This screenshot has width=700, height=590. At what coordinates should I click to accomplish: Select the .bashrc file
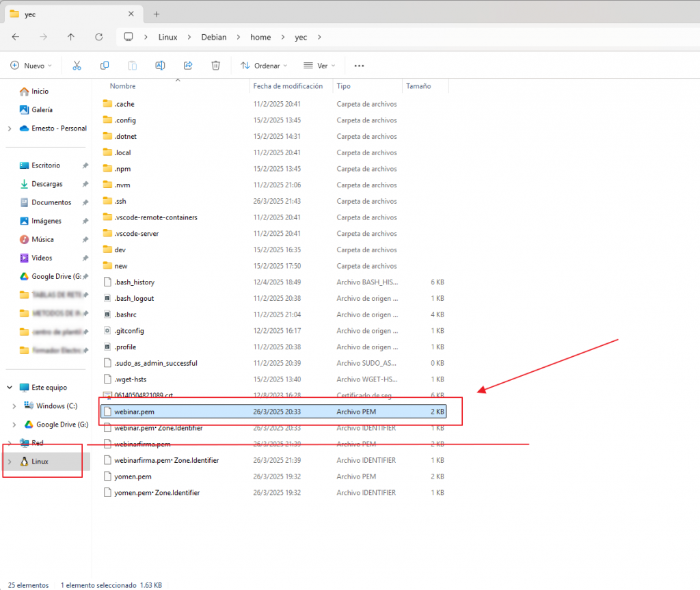click(x=273, y=315)
